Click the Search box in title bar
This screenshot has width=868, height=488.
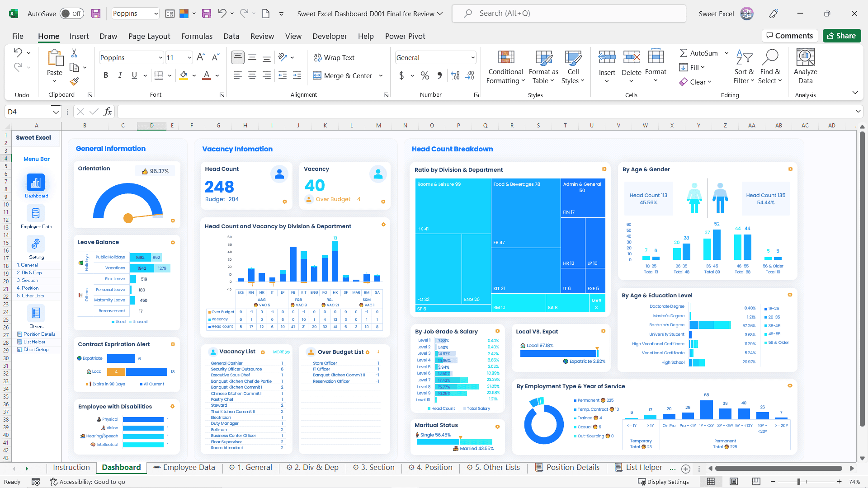tap(569, 14)
